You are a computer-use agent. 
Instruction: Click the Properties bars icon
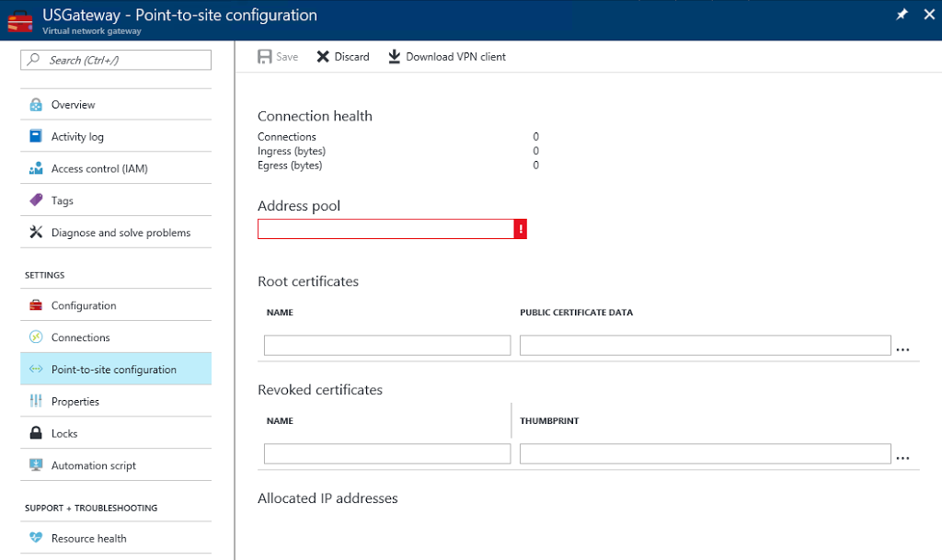(x=36, y=400)
